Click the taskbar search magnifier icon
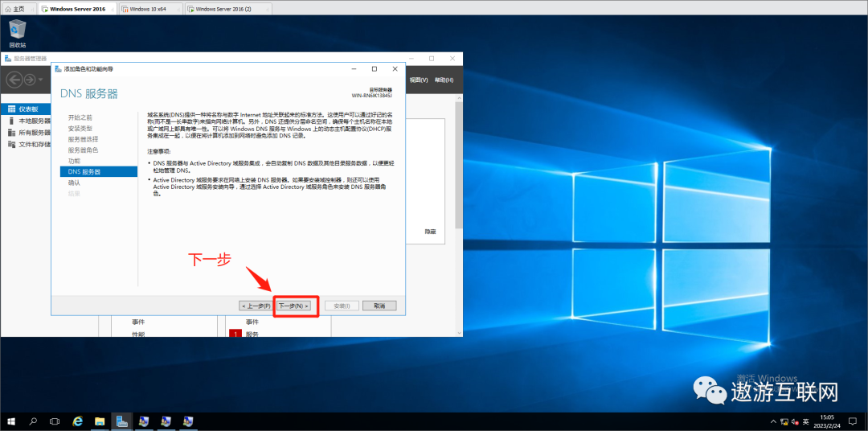This screenshot has width=868, height=431. click(x=33, y=421)
